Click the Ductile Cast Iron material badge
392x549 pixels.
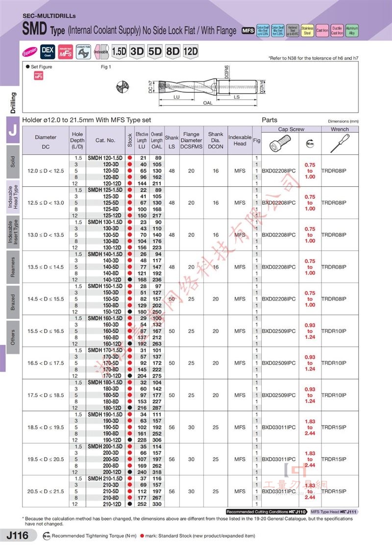(337, 31)
